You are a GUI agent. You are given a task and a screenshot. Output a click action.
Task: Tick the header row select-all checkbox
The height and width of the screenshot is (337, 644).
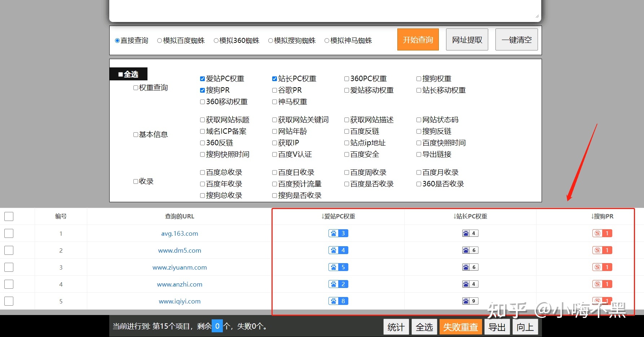coord(9,216)
